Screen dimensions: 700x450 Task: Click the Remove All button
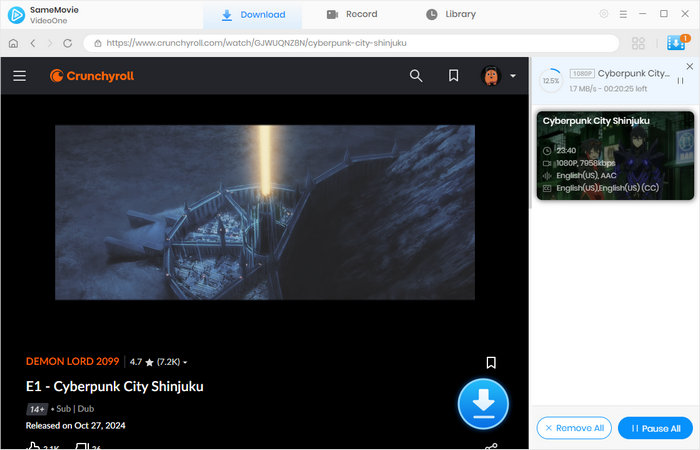574,428
